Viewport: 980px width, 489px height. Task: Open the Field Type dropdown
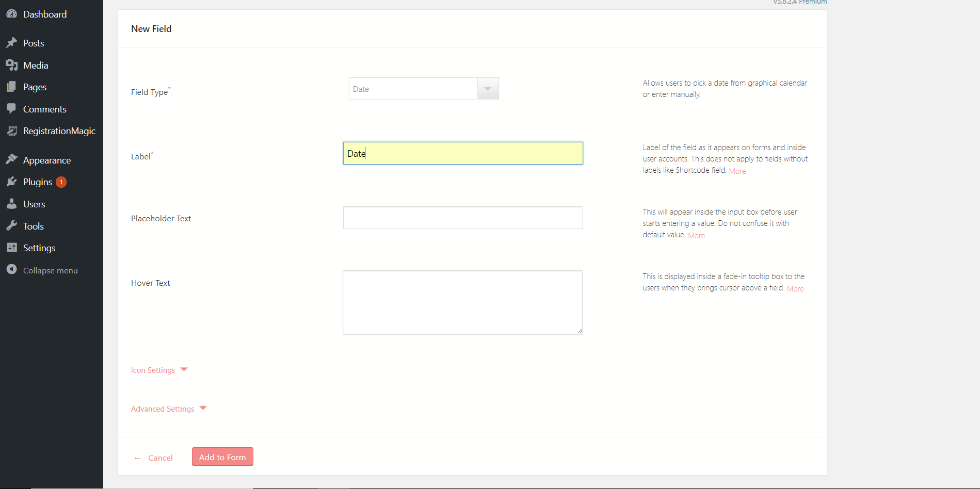487,88
